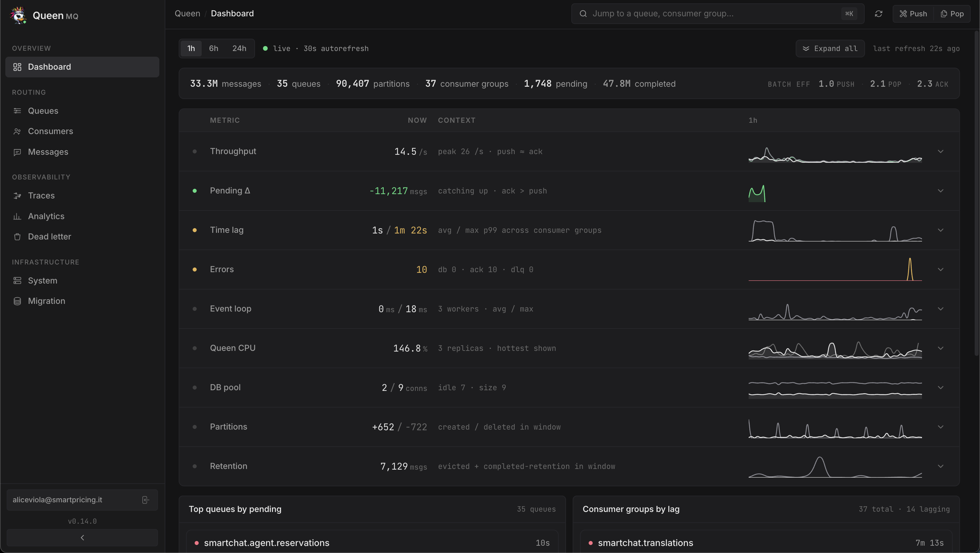Refresh the dashboard data

pos(879,13)
